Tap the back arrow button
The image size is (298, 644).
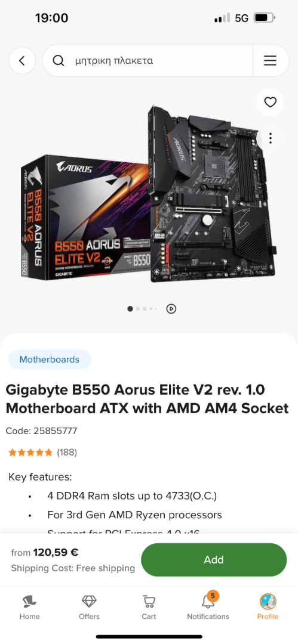(22, 61)
